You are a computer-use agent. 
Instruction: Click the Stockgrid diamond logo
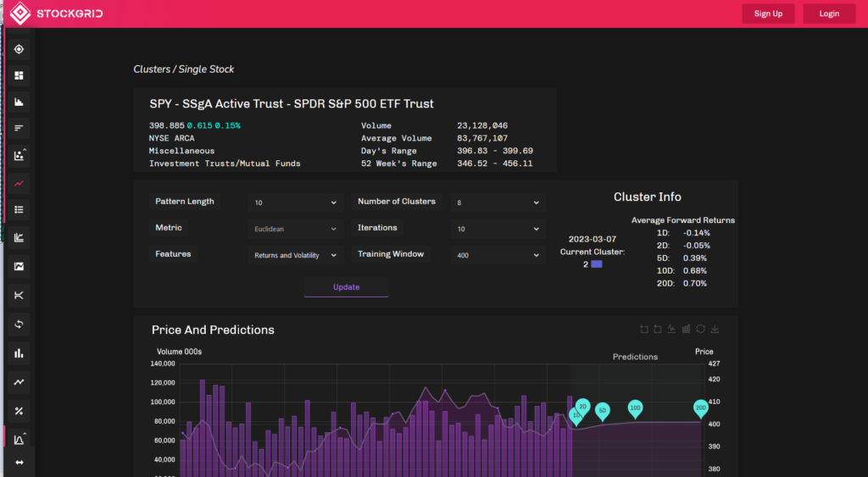click(x=20, y=14)
